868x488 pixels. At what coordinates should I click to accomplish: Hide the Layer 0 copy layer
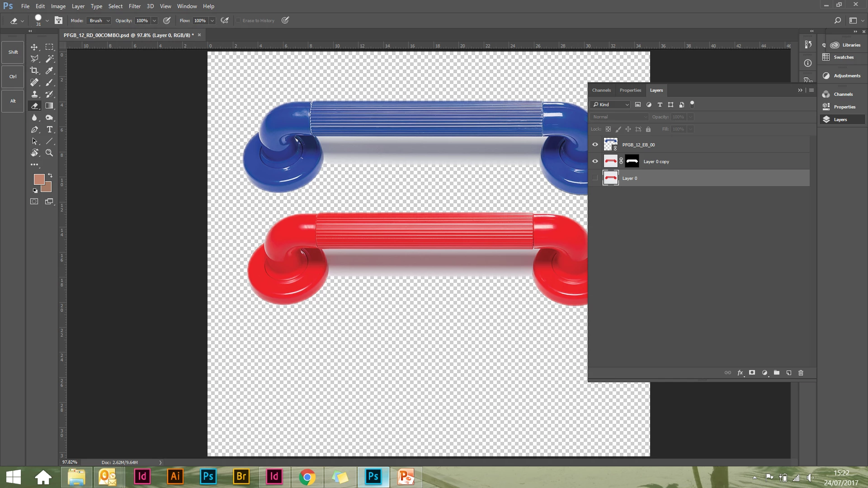point(595,161)
